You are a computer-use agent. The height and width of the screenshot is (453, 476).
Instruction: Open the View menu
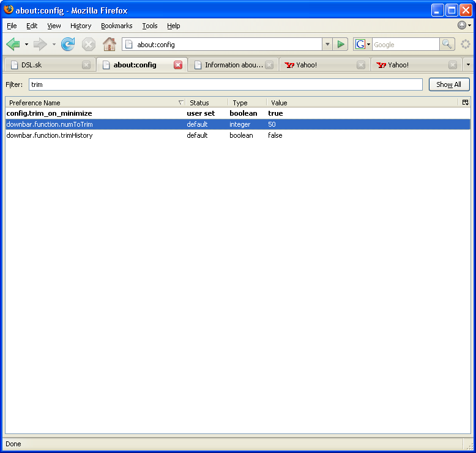coord(54,26)
